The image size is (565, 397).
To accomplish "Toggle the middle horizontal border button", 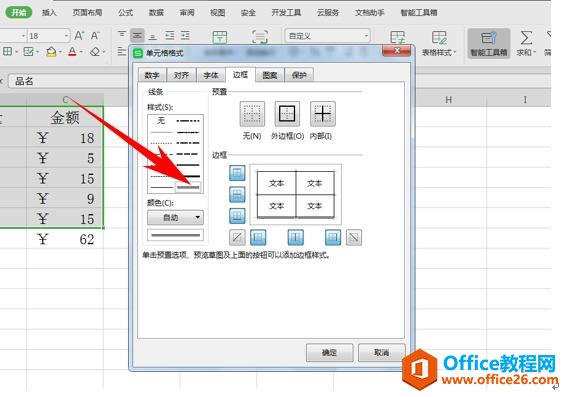I will pyautogui.click(x=237, y=195).
